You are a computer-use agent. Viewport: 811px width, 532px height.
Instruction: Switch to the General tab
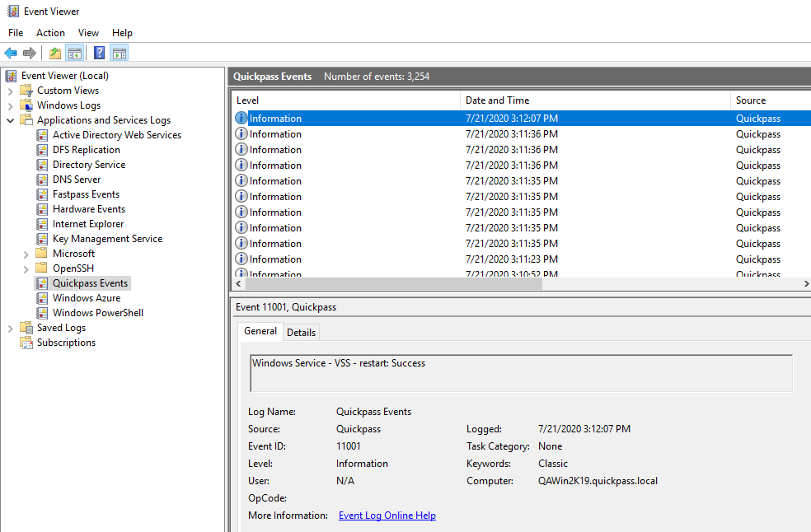(260, 331)
